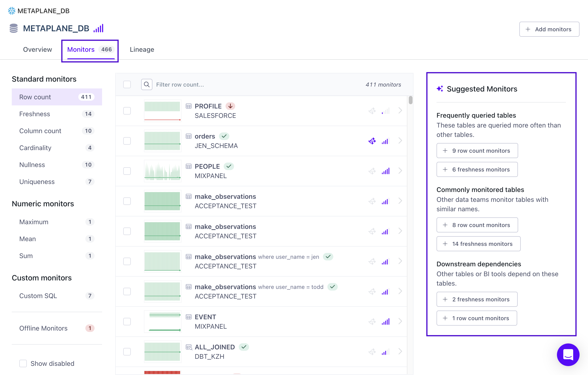
Task: Click the signal bars icon beside METAPLANE_DB title
Action: [x=98, y=28]
